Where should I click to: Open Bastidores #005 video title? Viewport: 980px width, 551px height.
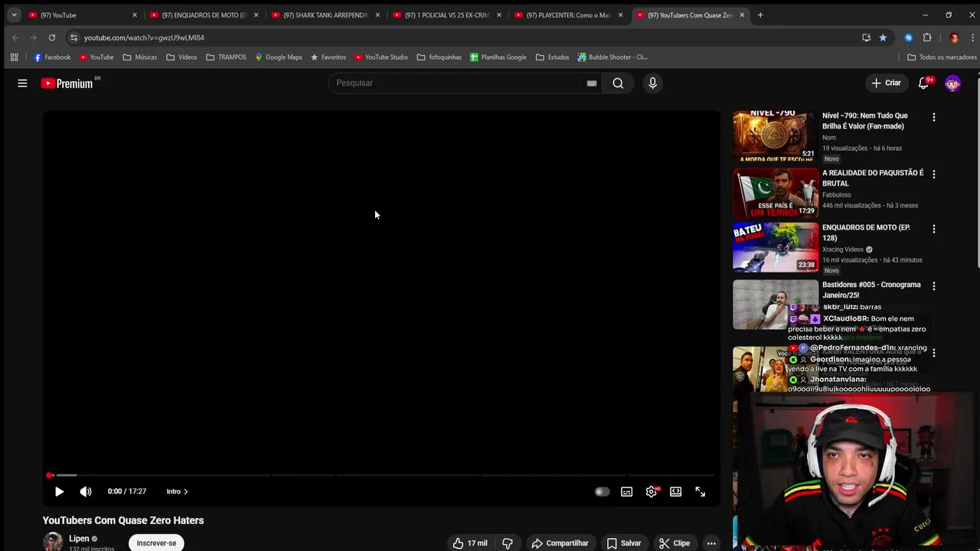(871, 290)
